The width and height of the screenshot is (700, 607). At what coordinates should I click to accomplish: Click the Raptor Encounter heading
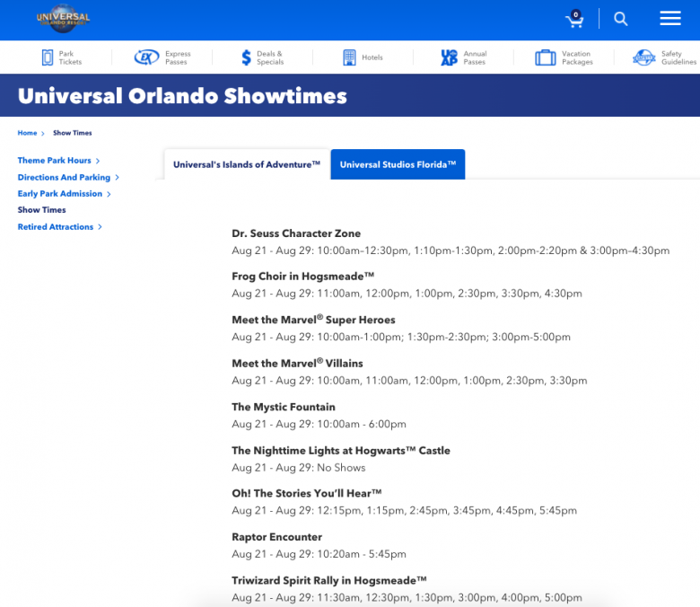click(276, 537)
